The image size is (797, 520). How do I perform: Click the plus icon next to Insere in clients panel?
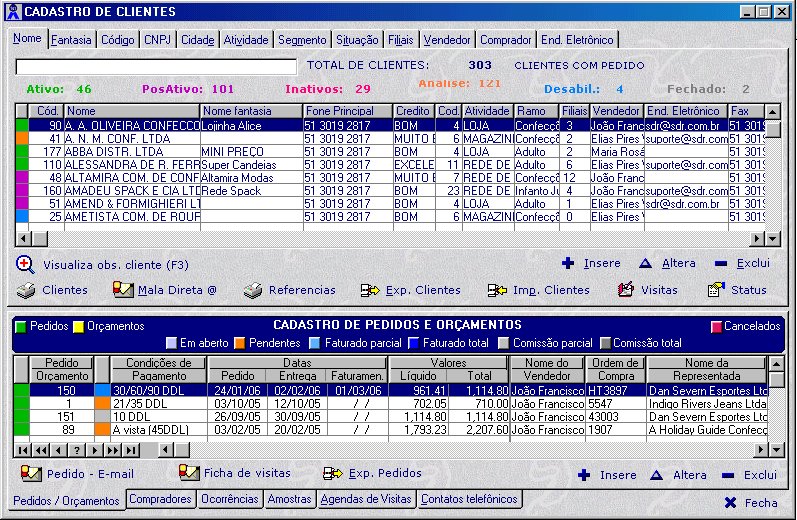point(568,263)
